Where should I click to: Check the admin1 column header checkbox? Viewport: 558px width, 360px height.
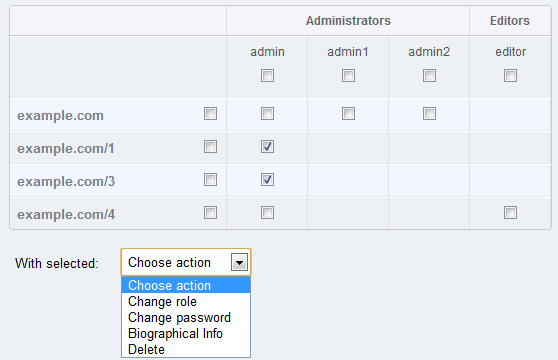[348, 76]
